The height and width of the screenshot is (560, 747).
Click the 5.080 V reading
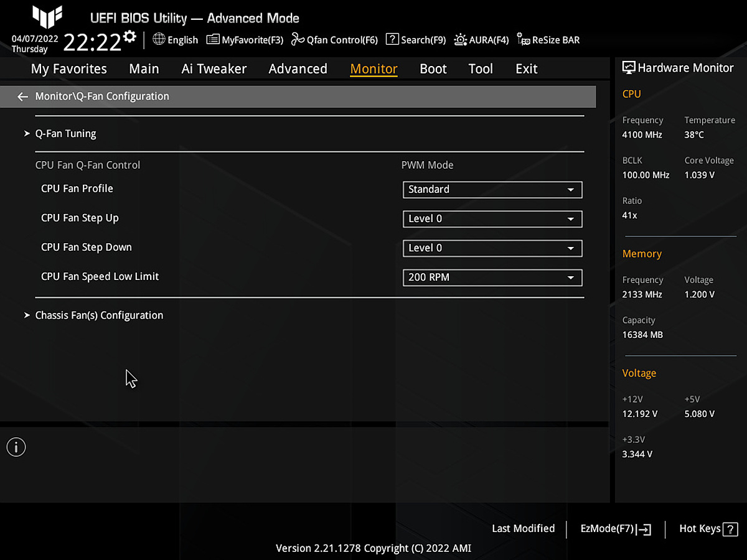tap(700, 414)
